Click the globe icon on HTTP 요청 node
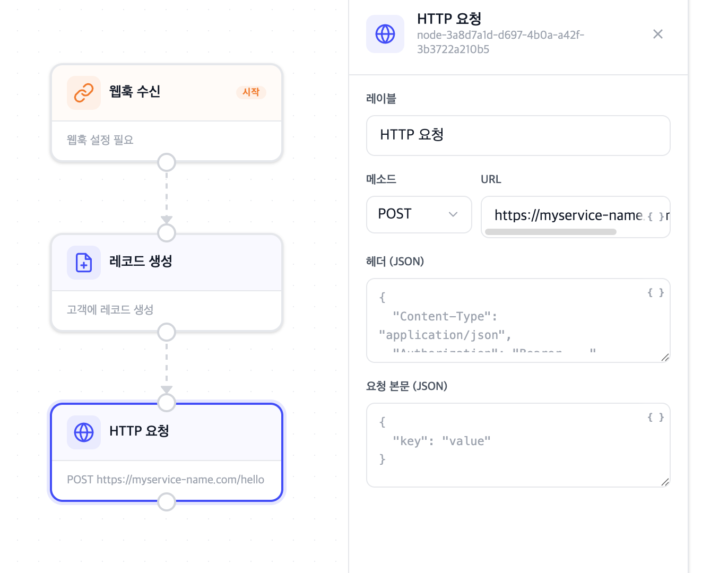 click(84, 432)
